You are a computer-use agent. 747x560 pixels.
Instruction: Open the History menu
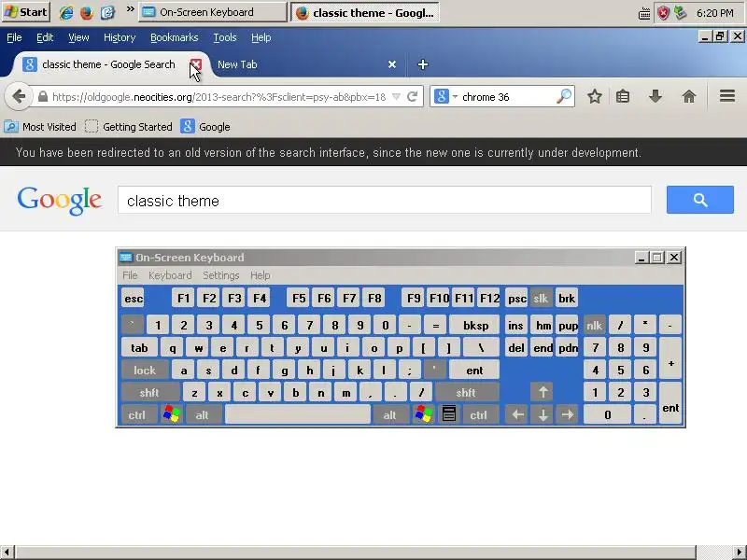pyautogui.click(x=120, y=37)
